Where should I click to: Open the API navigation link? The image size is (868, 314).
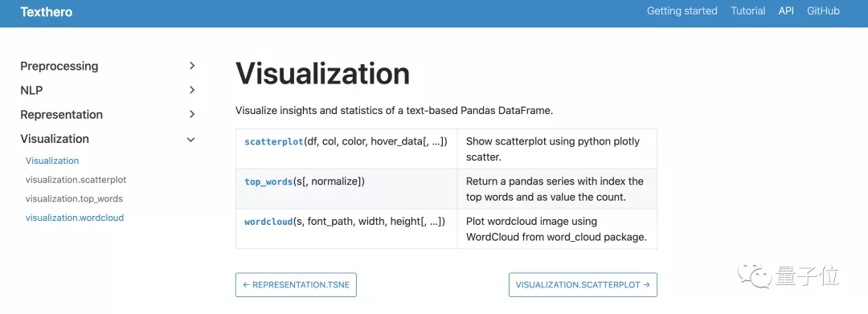pos(786,11)
